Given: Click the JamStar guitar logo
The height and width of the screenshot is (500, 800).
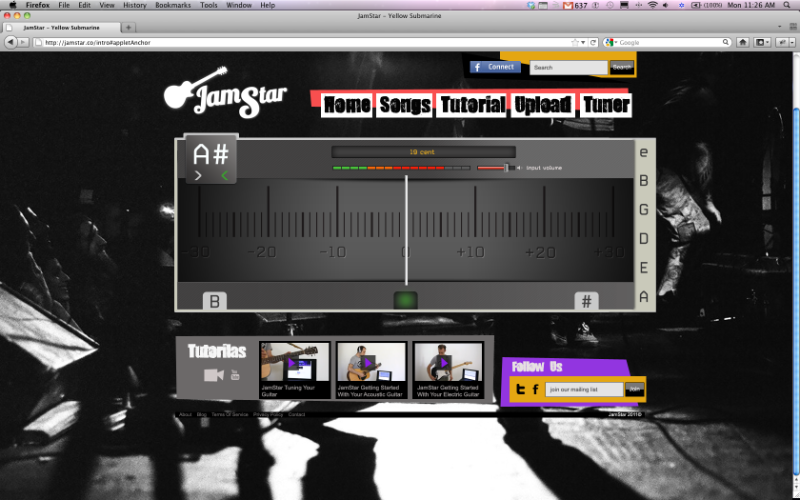Looking at the screenshot, I should pyautogui.click(x=225, y=92).
